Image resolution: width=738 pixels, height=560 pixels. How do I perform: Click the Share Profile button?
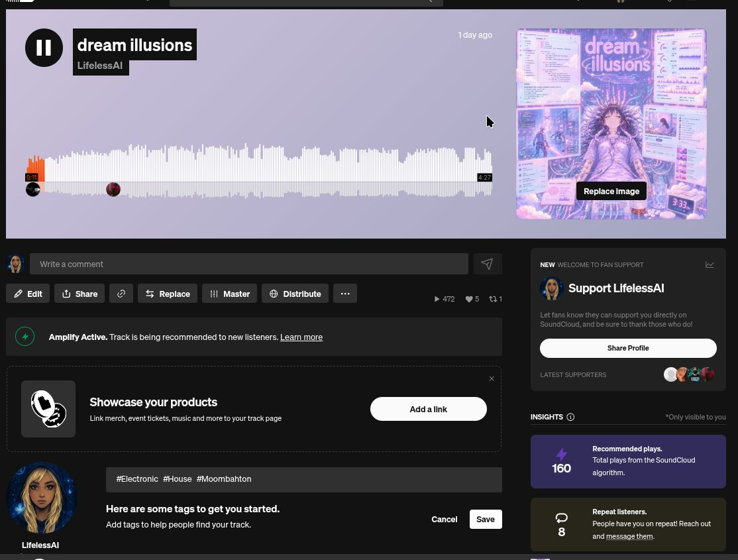[x=628, y=348]
